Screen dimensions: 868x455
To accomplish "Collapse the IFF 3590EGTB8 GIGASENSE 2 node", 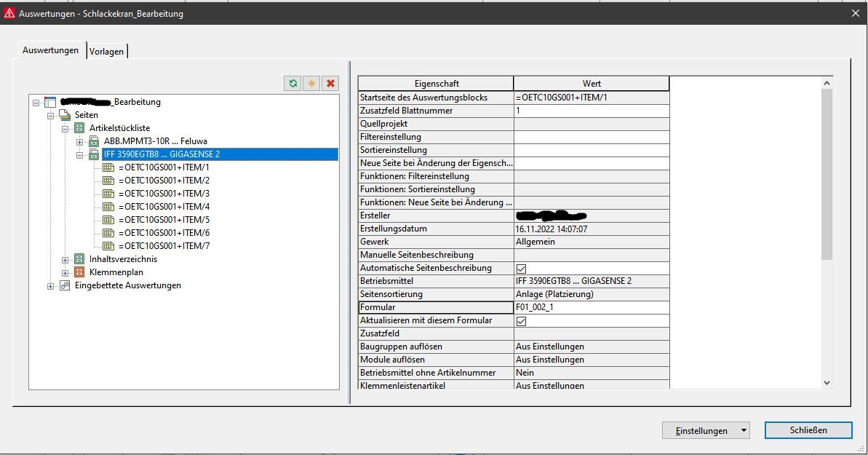I will tap(80, 154).
